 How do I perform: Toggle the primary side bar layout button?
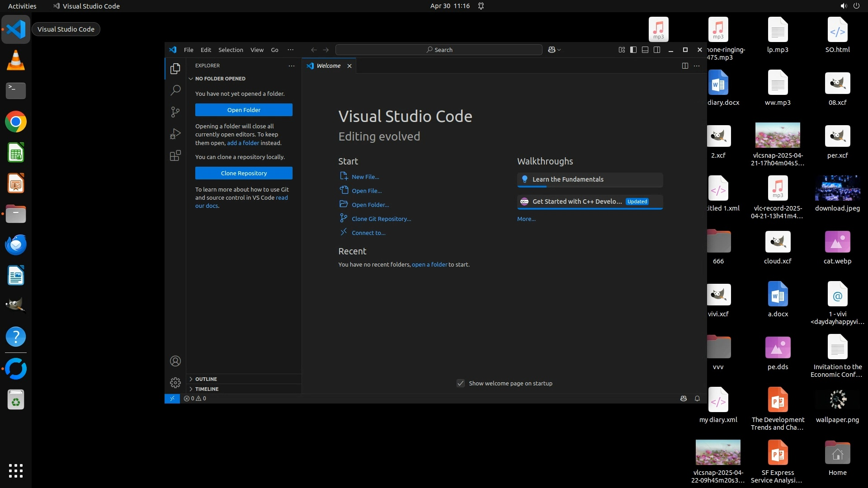point(633,50)
